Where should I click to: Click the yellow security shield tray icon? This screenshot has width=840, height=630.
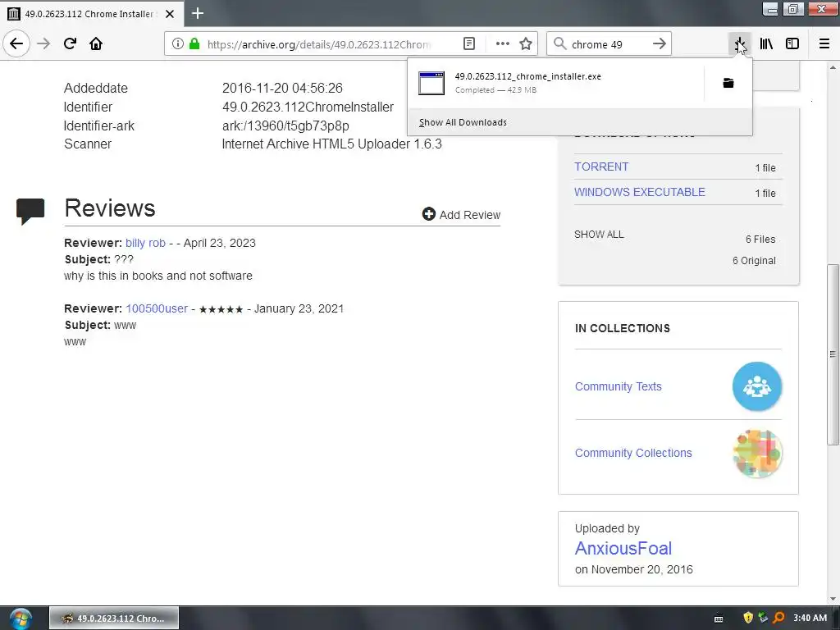point(748,618)
